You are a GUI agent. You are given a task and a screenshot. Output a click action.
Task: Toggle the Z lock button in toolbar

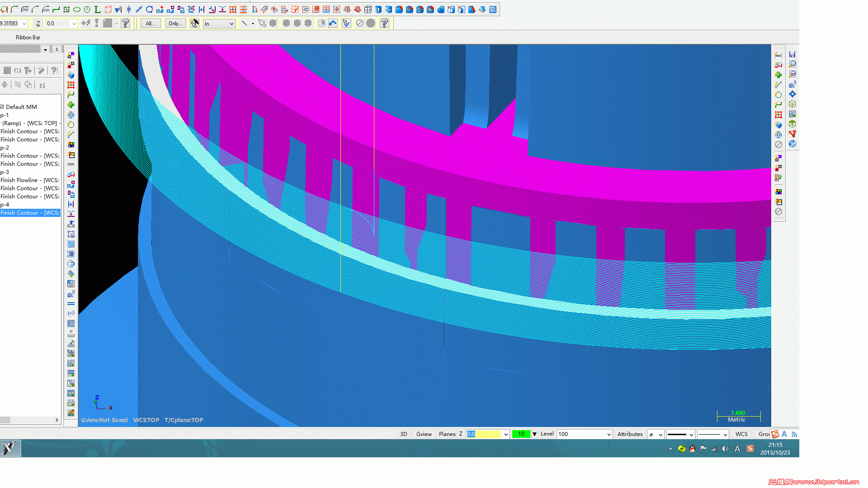[x=38, y=23]
